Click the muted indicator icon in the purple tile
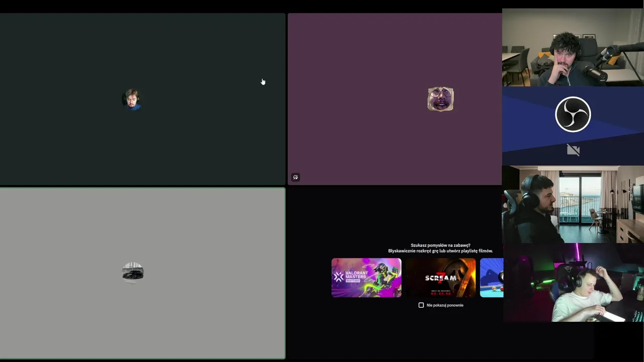 pos(295,177)
